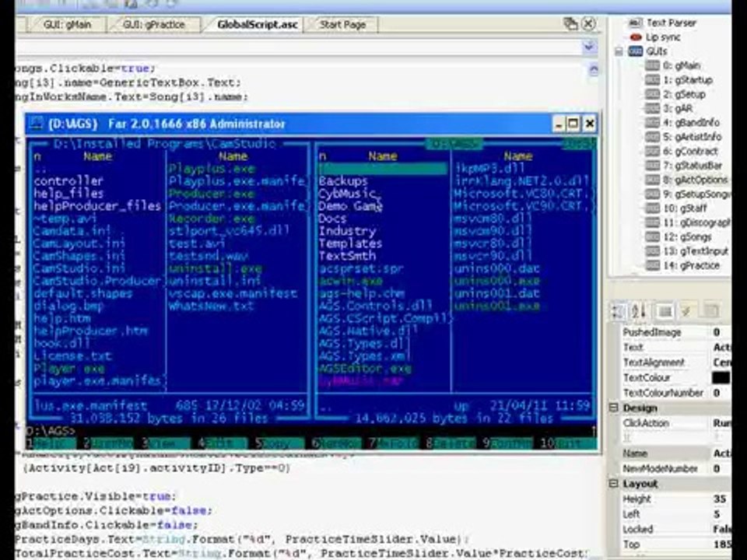Click the icon beside 10: gStaff
Image resolution: width=747 pixels, height=560 pixels.
pyautogui.click(x=652, y=208)
